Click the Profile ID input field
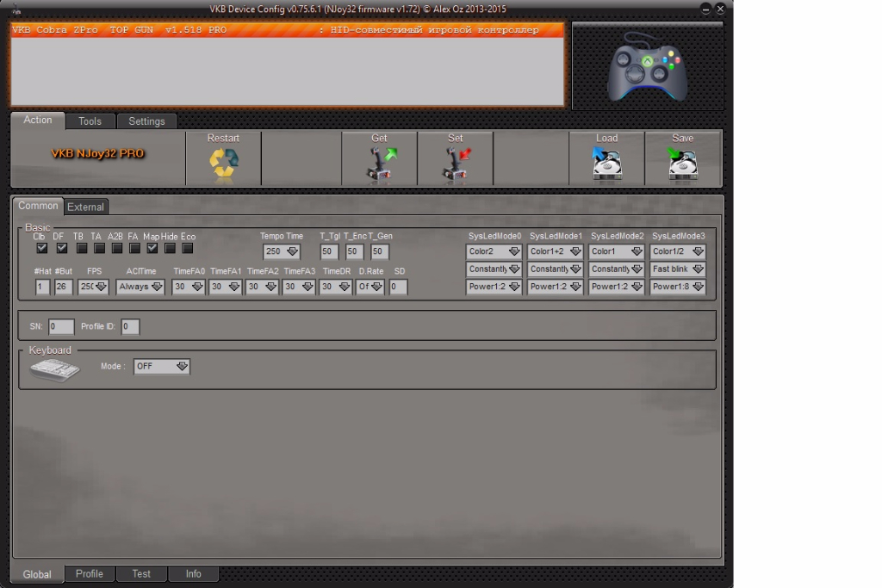The width and height of the screenshot is (882, 588). 130,326
